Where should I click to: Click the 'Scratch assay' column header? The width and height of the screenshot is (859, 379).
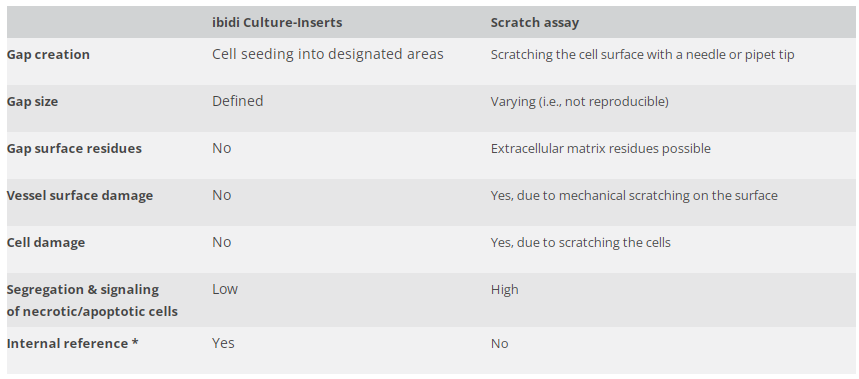pyautogui.click(x=535, y=22)
